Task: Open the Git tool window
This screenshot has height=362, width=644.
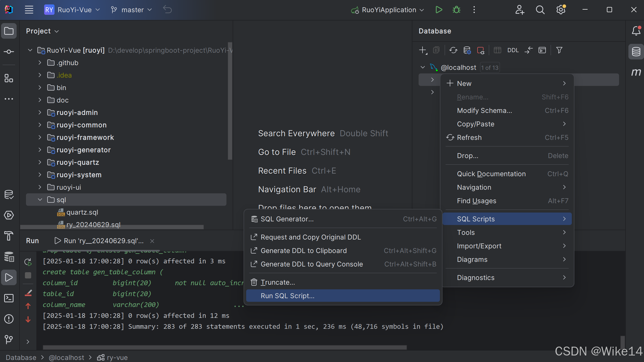Action: coord(9,340)
